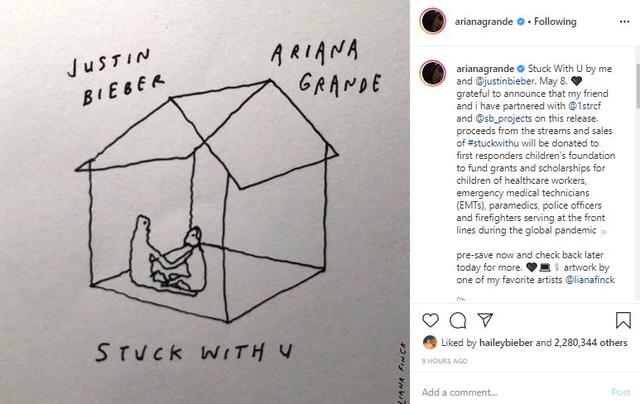Open @lianafinck artist profile
This screenshot has height=404, width=640.
(x=589, y=280)
